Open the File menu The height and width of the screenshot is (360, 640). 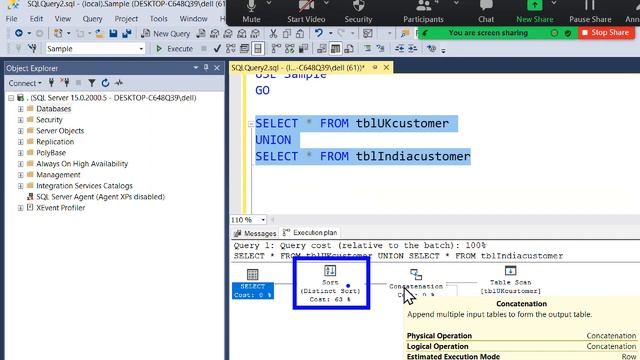[x=11, y=19]
